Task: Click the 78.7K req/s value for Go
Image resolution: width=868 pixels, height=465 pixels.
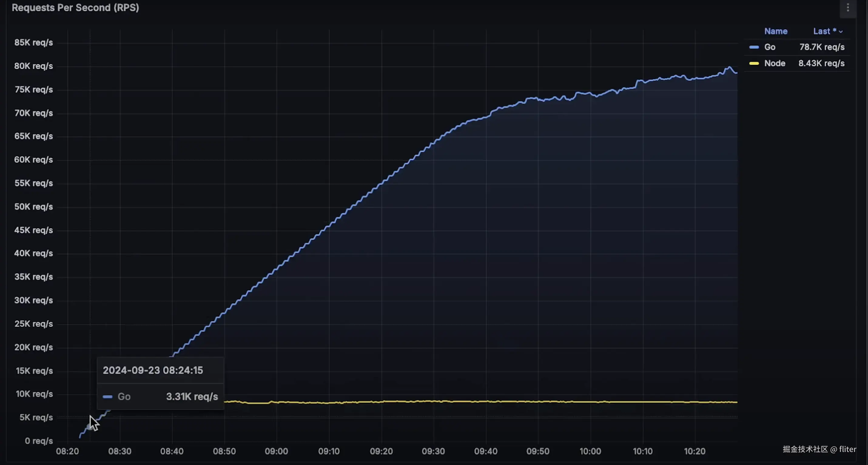Action: click(822, 47)
